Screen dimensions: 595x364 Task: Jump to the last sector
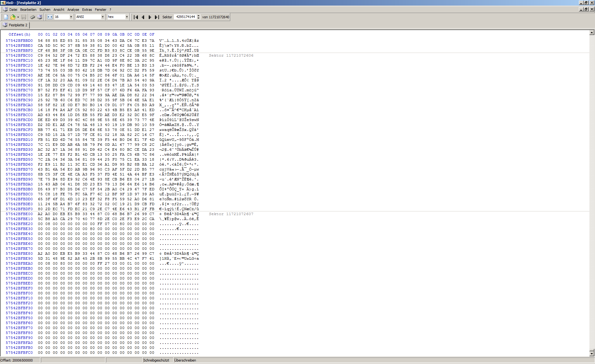pyautogui.click(x=157, y=17)
